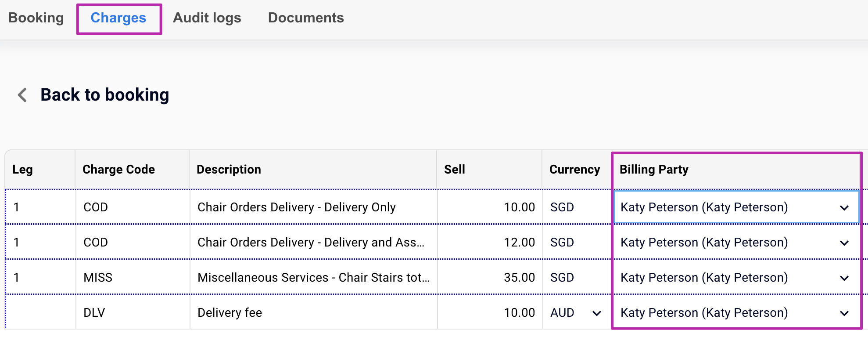Screen dimensions: 868x348
Task: Open the Booking tab
Action: 36,18
